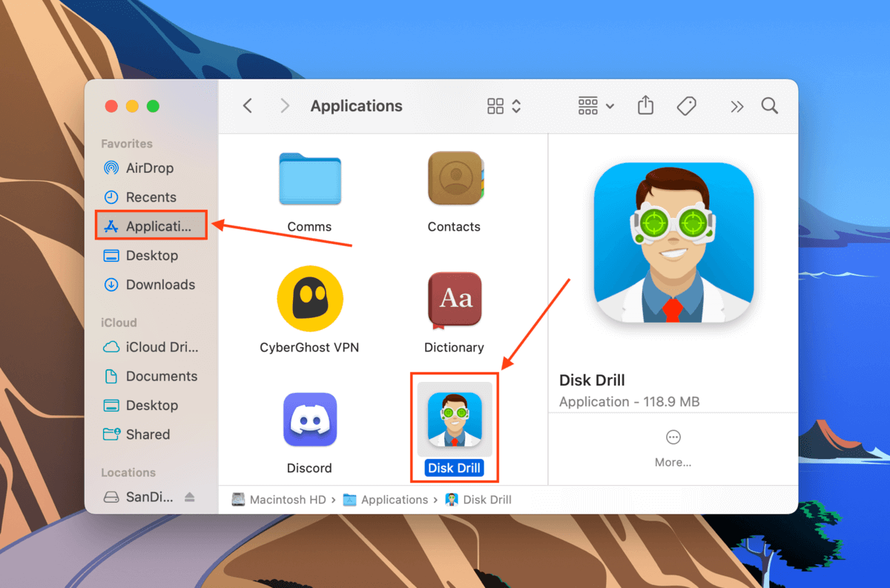The height and width of the screenshot is (588, 890).
Task: Open Finder search magnifier
Action: pyautogui.click(x=770, y=106)
